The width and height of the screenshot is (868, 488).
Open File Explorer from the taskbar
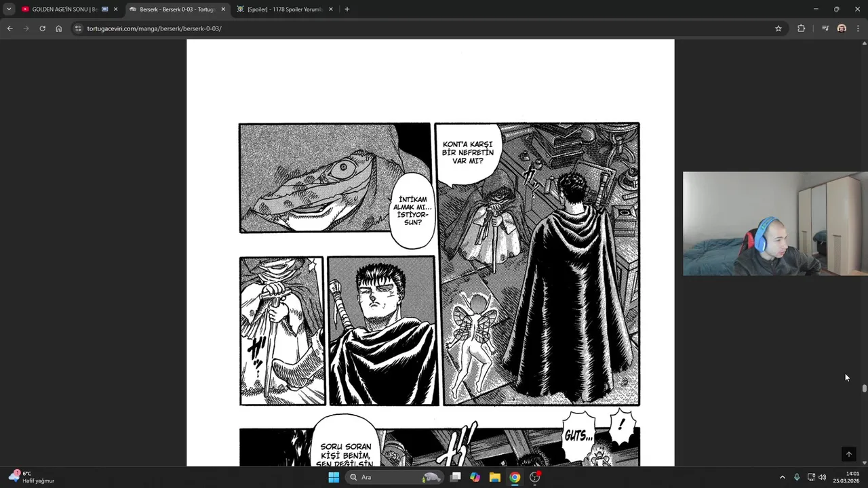coord(495,477)
